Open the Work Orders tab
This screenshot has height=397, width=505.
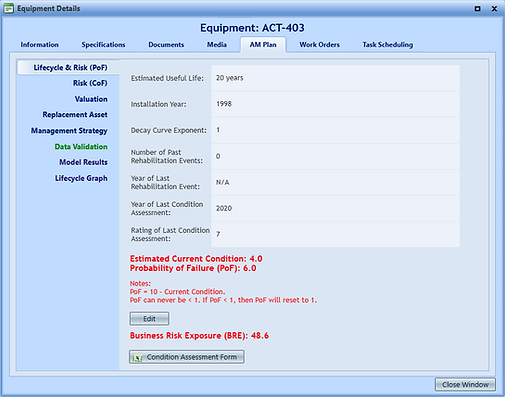tap(319, 45)
